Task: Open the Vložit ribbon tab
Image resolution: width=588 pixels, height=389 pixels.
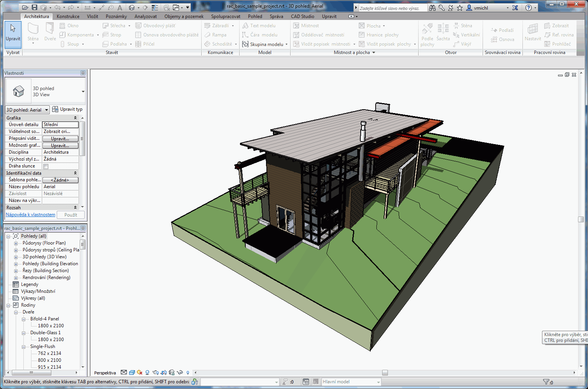Action: click(x=92, y=16)
